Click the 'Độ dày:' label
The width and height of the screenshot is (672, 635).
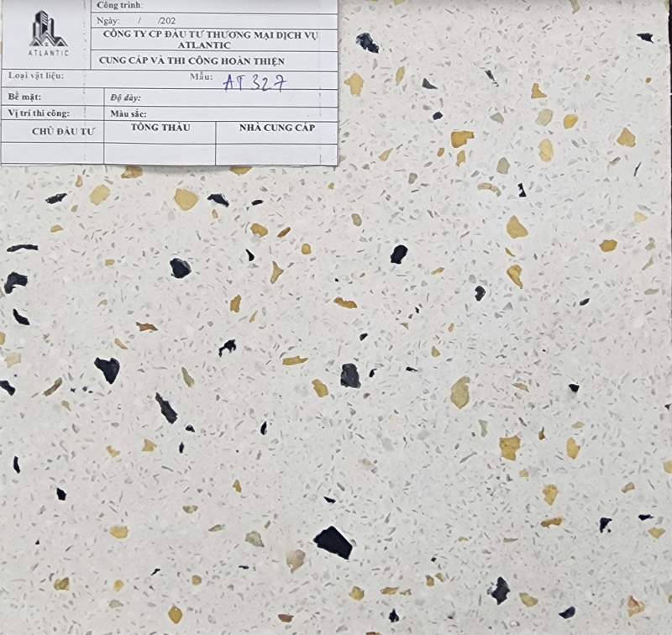[x=125, y=98]
